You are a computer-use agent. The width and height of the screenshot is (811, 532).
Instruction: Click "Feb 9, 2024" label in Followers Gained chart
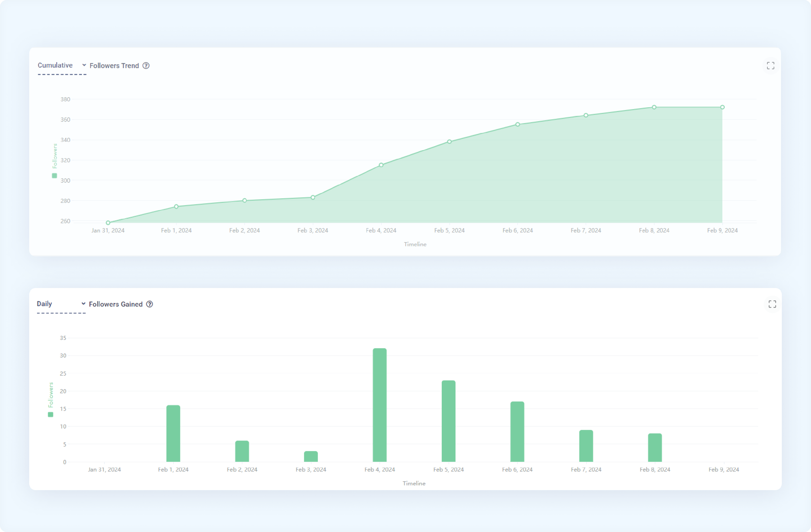(x=724, y=470)
